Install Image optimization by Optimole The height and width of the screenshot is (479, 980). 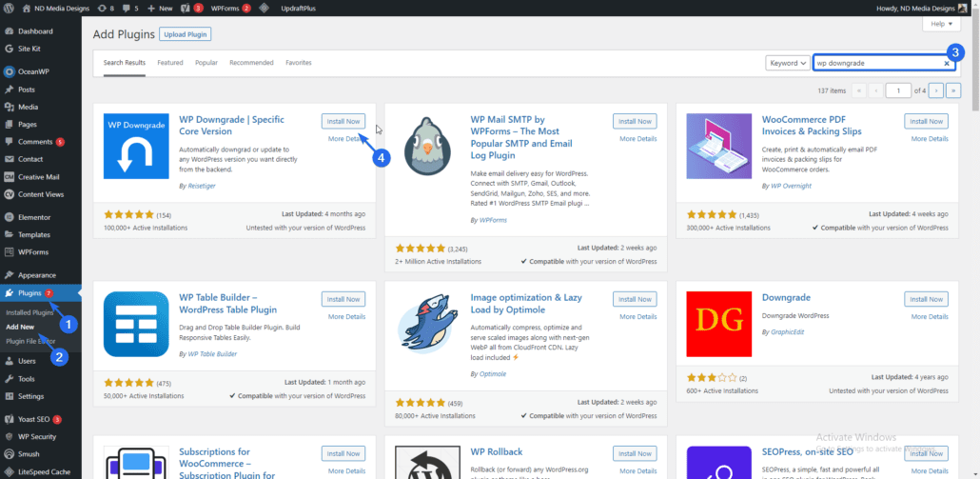[635, 299]
